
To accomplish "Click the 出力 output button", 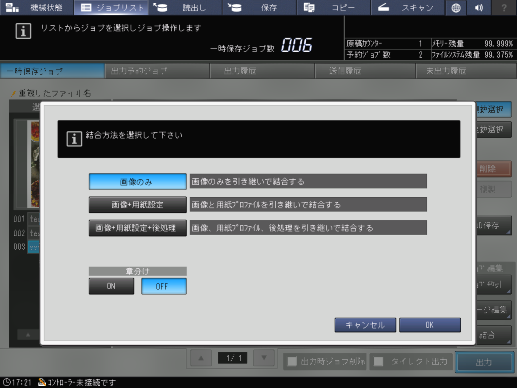I will 484,362.
